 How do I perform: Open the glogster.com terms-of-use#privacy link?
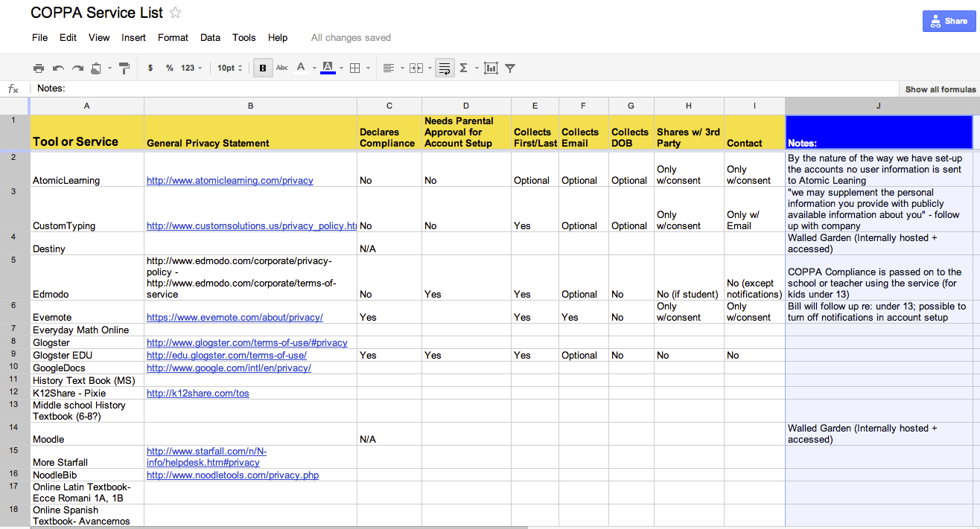pos(247,342)
